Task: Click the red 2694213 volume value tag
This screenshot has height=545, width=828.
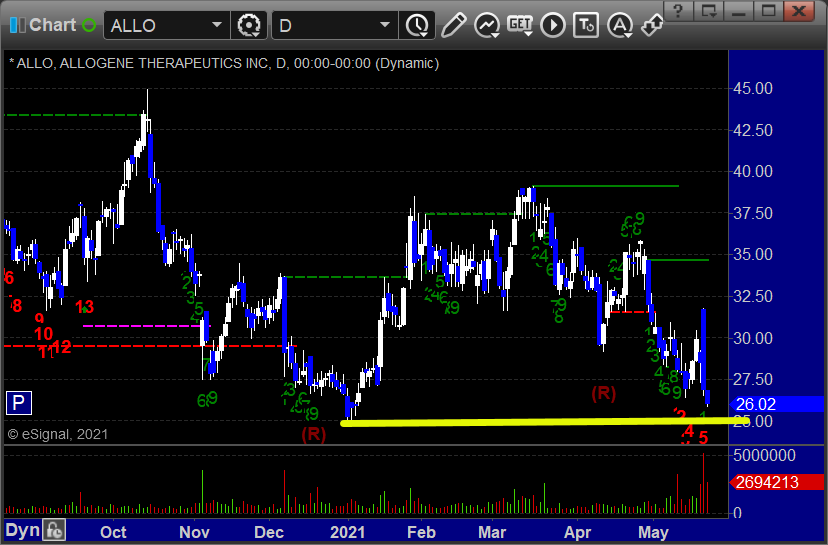Action: pos(776,482)
